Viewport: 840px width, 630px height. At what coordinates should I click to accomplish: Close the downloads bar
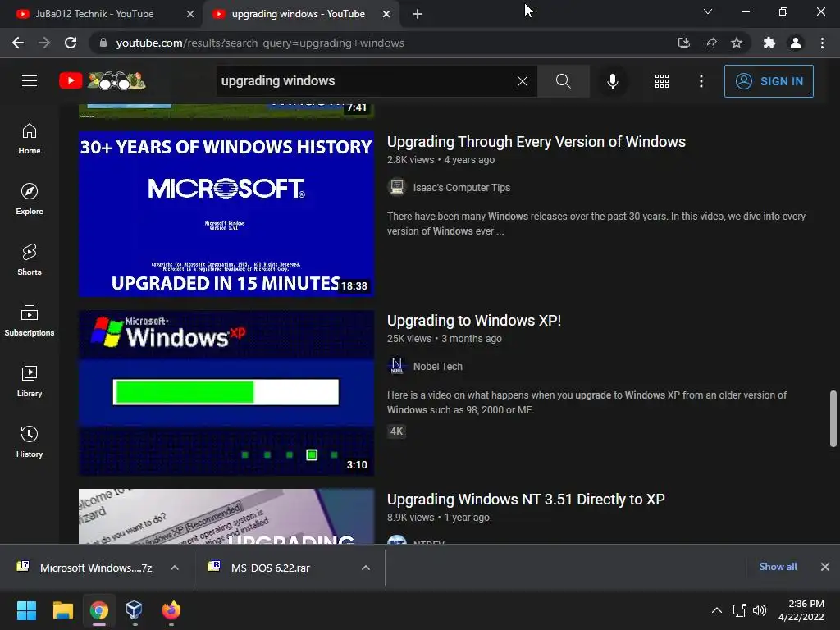pyautogui.click(x=825, y=567)
